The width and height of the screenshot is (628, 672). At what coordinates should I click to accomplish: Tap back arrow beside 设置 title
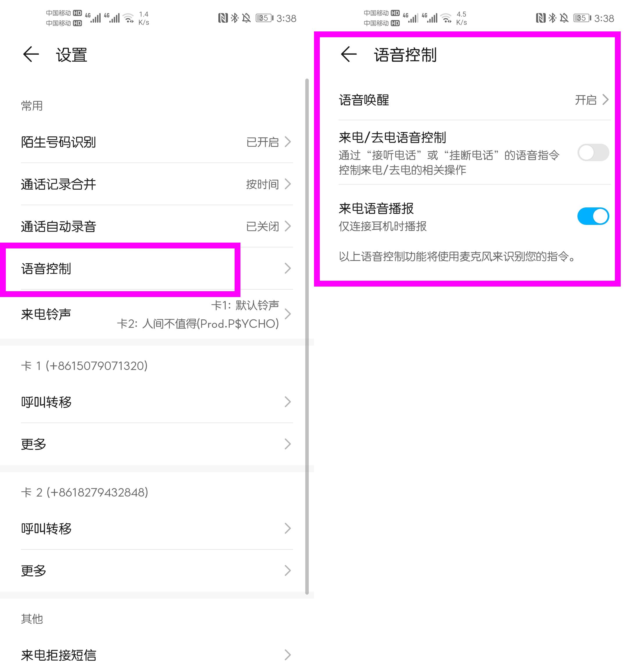31,54
